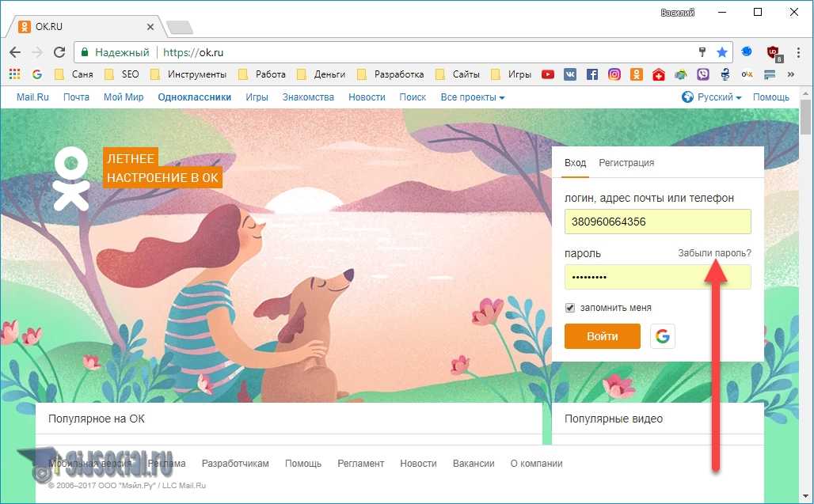Open the 'О компании' footer link
The image size is (814, 504).
point(536,464)
